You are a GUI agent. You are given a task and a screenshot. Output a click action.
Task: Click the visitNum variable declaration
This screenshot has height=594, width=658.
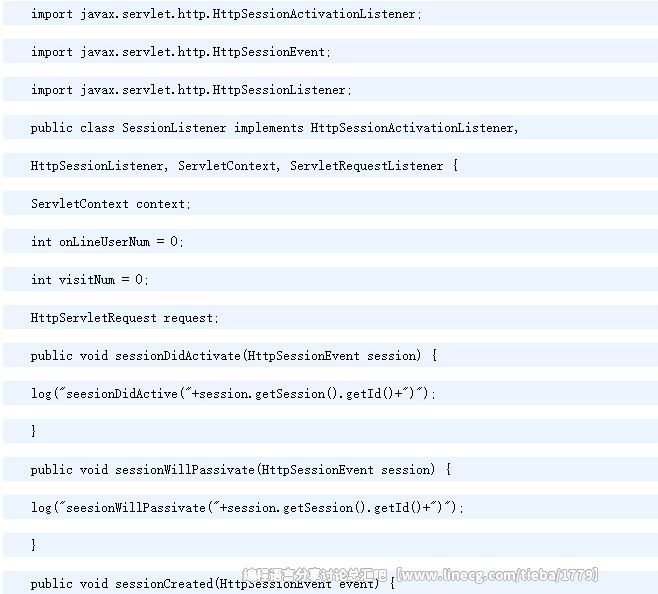coord(90,280)
